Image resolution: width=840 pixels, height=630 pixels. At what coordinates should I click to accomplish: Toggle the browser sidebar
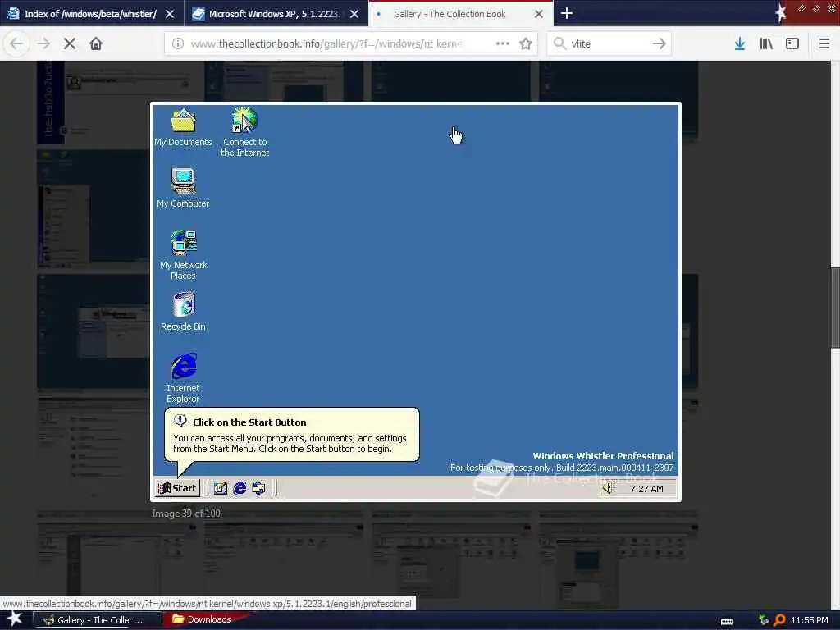792,43
